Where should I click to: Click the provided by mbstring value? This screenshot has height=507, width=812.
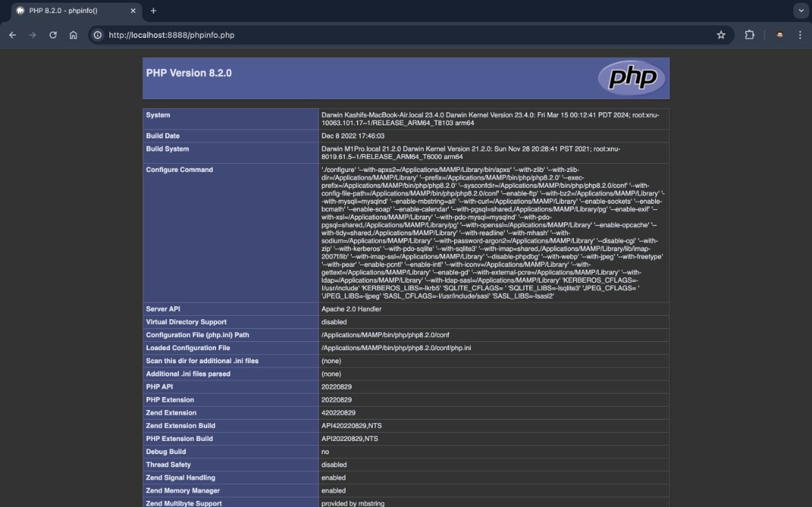(x=352, y=503)
